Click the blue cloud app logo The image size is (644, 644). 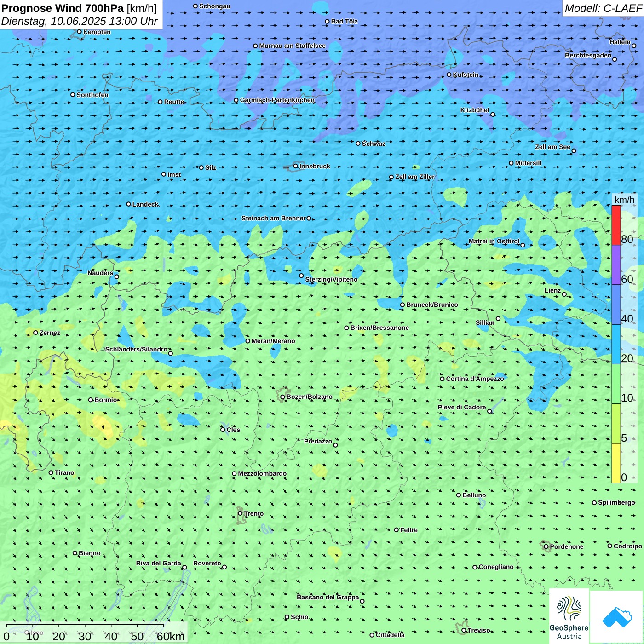pyautogui.click(x=617, y=617)
